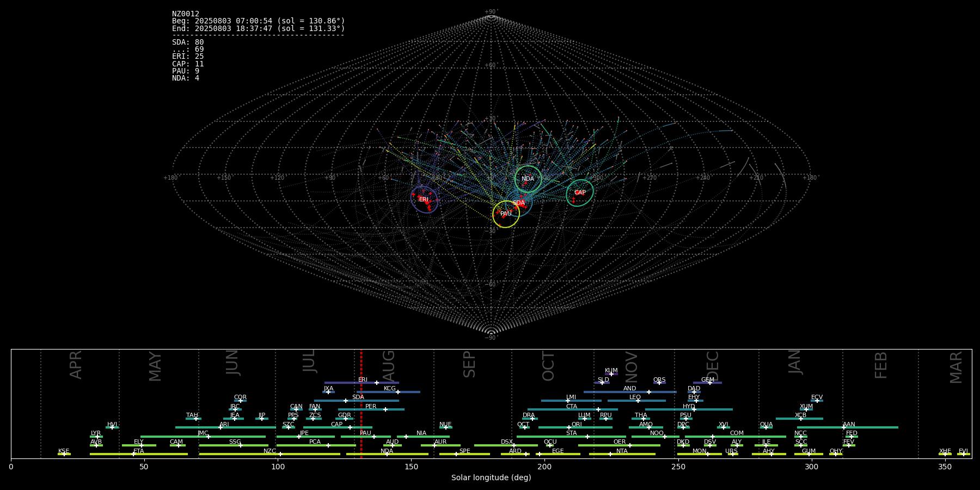Click the AUG month label in timeline
The image size is (980, 490).
(x=389, y=365)
